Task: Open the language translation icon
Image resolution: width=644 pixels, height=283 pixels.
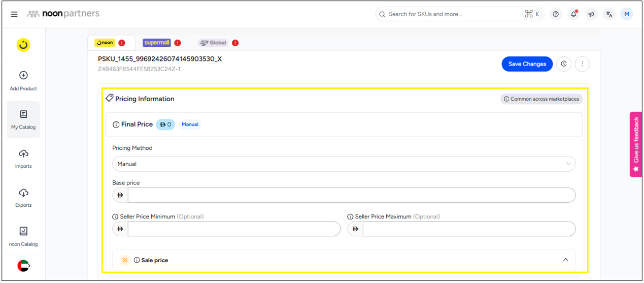Action: 609,14
